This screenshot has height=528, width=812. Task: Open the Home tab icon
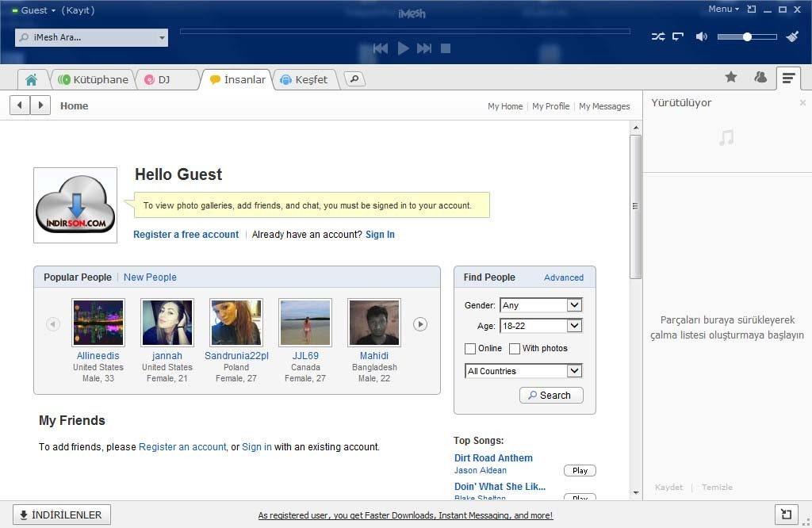(x=31, y=80)
